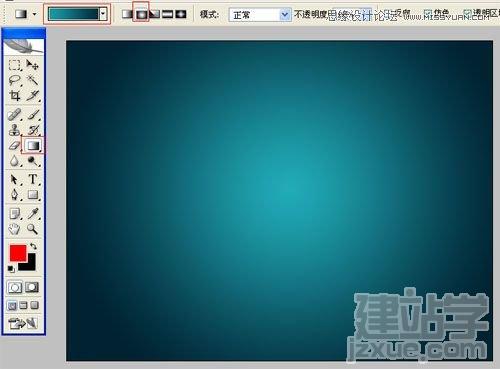Switch to Full Screen with menu bar

(x=23, y=305)
